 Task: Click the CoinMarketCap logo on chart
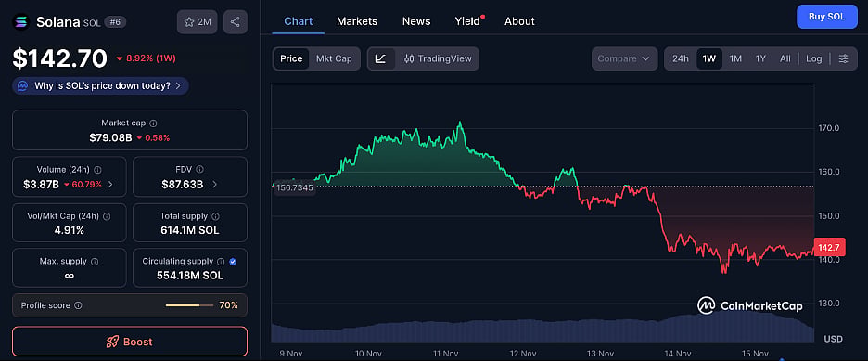click(749, 305)
